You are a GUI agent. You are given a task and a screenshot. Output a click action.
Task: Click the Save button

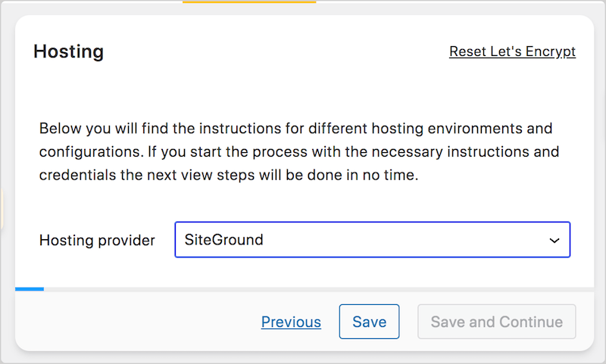369,322
